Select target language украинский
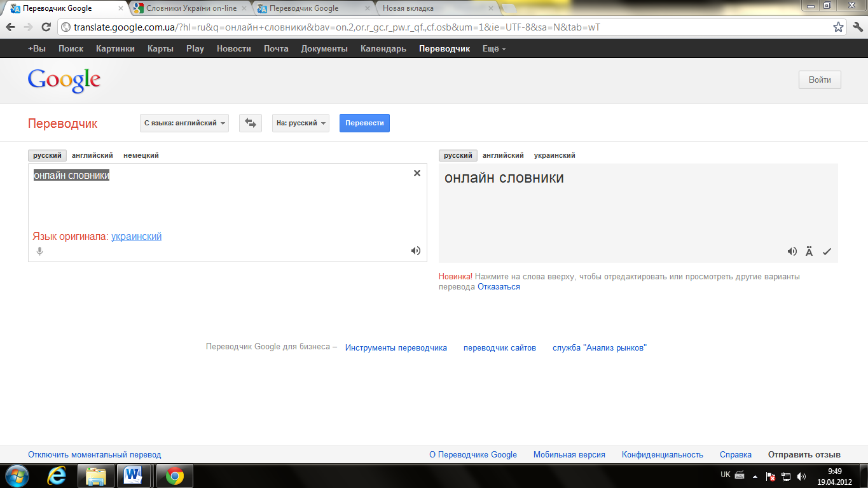 pos(555,155)
